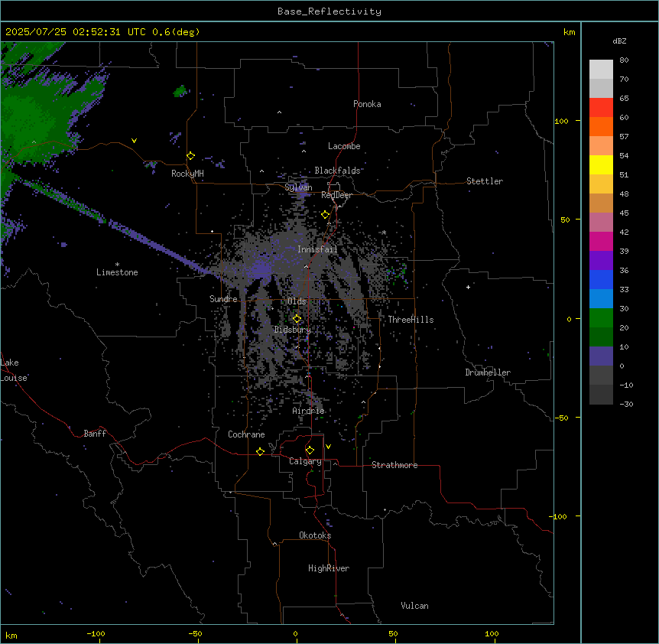Image resolution: width=659 pixels, height=644 pixels.
Task: Click the yellow diamond marker above RockyMH
Action: (x=191, y=156)
